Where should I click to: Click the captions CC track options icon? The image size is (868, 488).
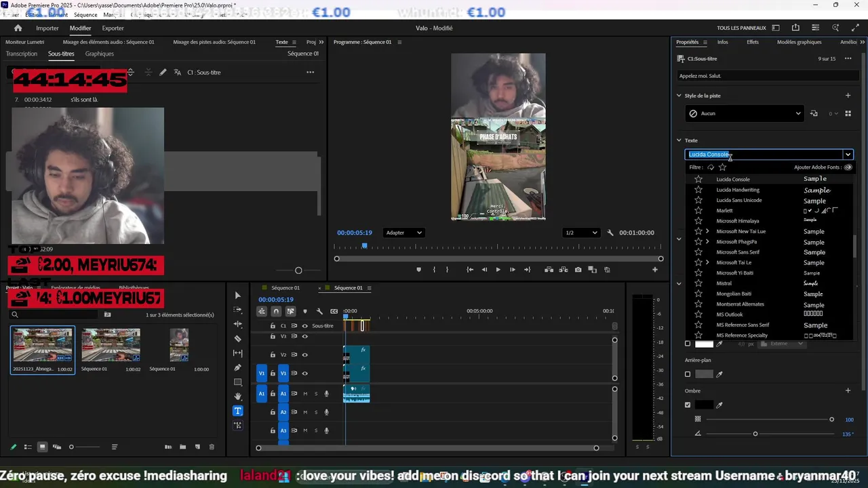334,311
